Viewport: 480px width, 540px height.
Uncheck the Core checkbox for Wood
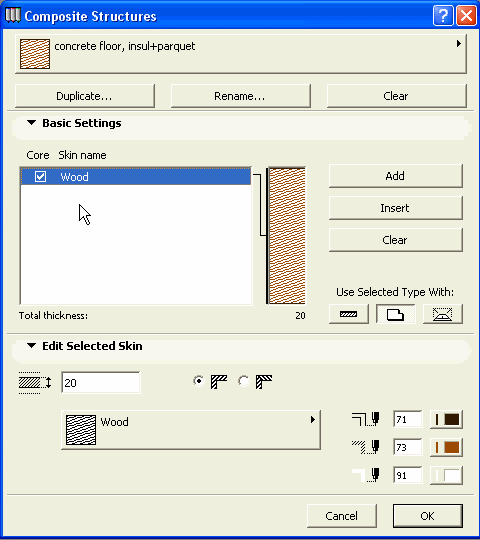[40, 177]
